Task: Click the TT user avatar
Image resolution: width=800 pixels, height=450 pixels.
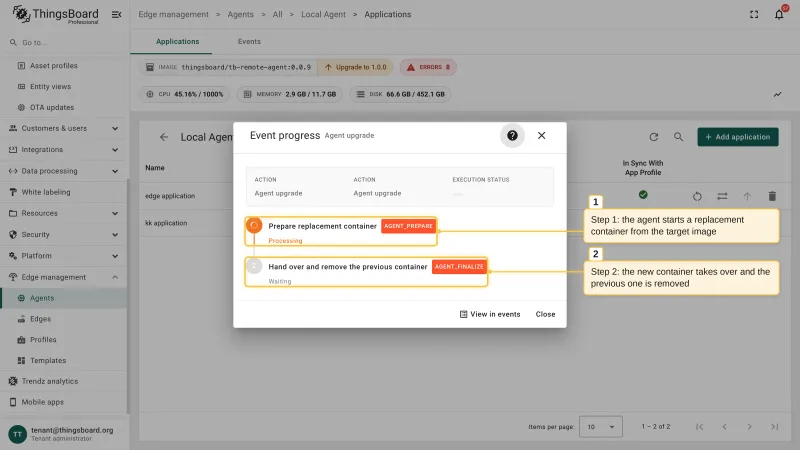Action: coord(17,434)
